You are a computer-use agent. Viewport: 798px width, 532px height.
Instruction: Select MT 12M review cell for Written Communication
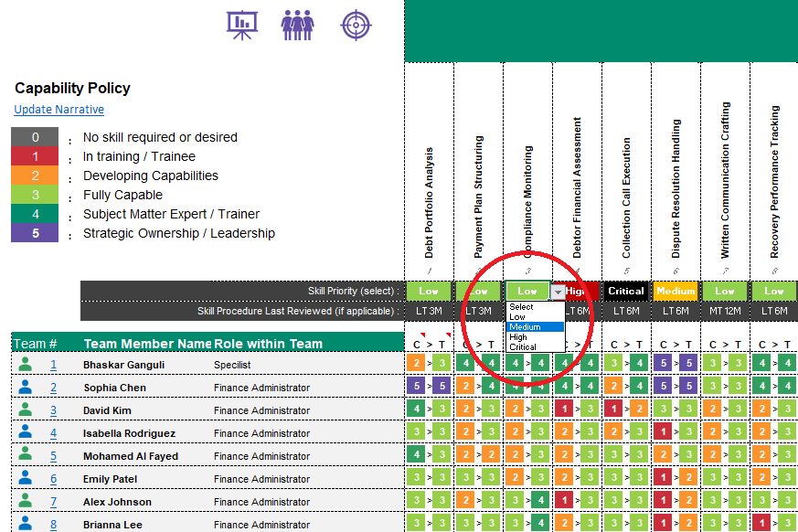click(x=725, y=311)
